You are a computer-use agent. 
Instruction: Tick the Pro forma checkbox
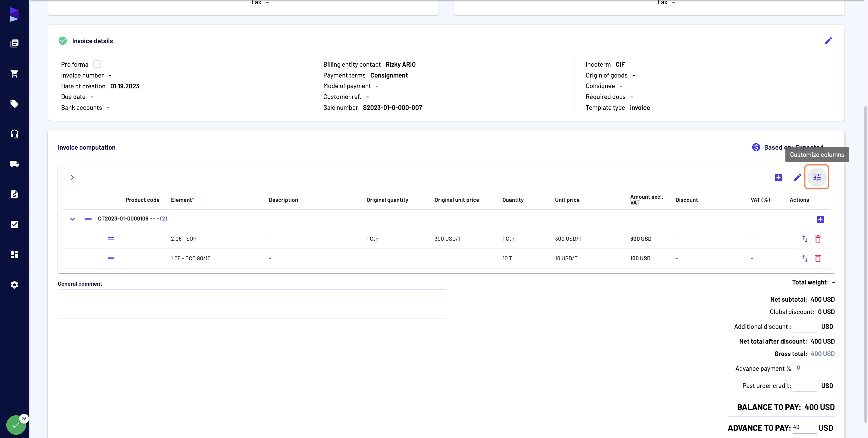[x=97, y=64]
